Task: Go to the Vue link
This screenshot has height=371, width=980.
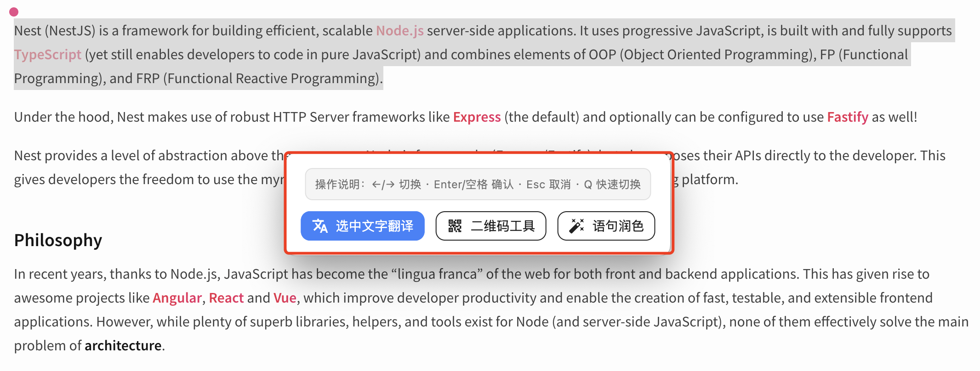Action: click(285, 298)
